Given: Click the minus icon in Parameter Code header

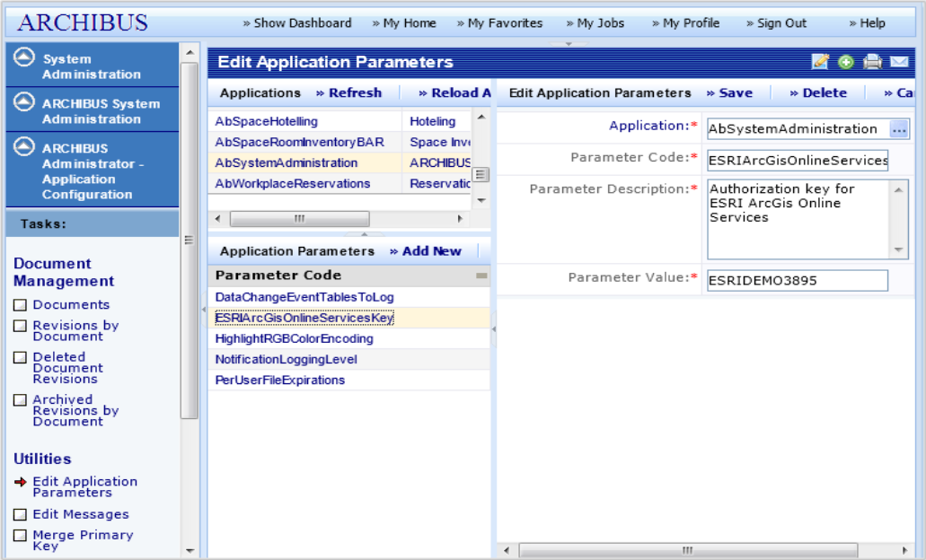Looking at the screenshot, I should pyautogui.click(x=482, y=276).
